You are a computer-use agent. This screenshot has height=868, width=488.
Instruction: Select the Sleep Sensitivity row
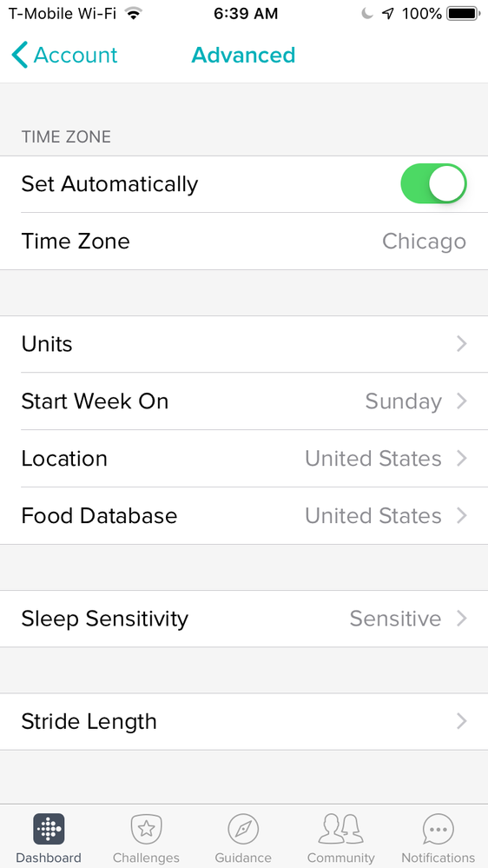(x=244, y=619)
